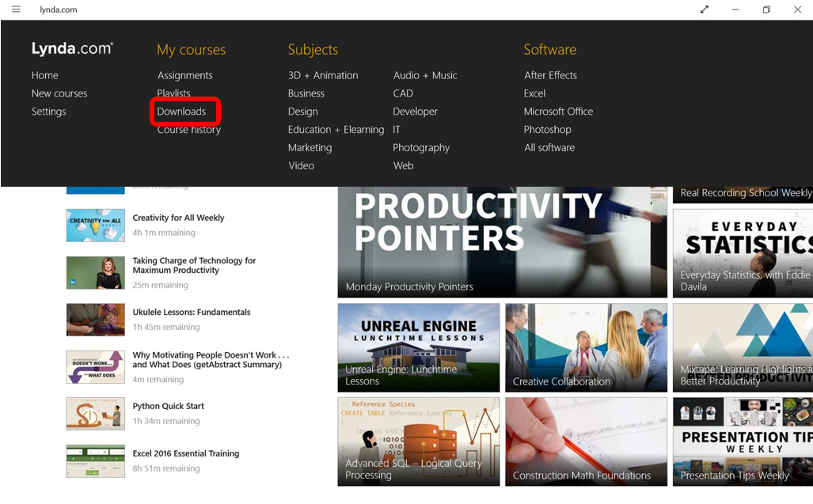Open Excel 2016 Essential Training thumbnail

96,461
